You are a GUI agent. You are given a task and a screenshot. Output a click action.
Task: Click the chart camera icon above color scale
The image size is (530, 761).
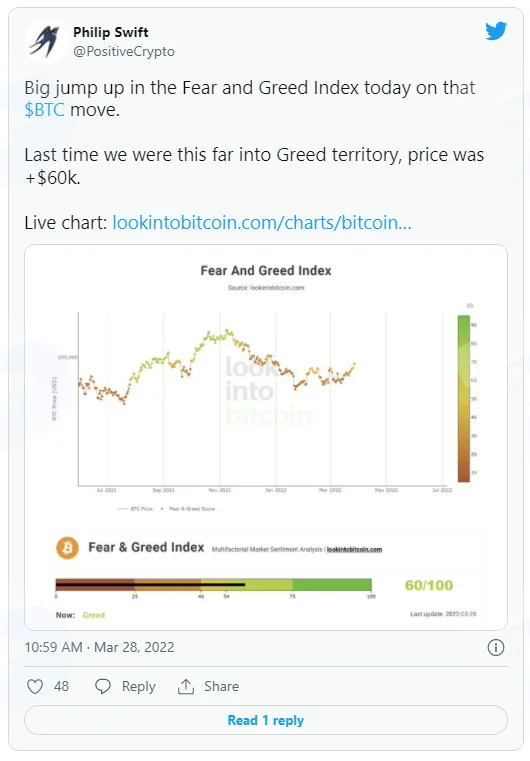tap(469, 306)
